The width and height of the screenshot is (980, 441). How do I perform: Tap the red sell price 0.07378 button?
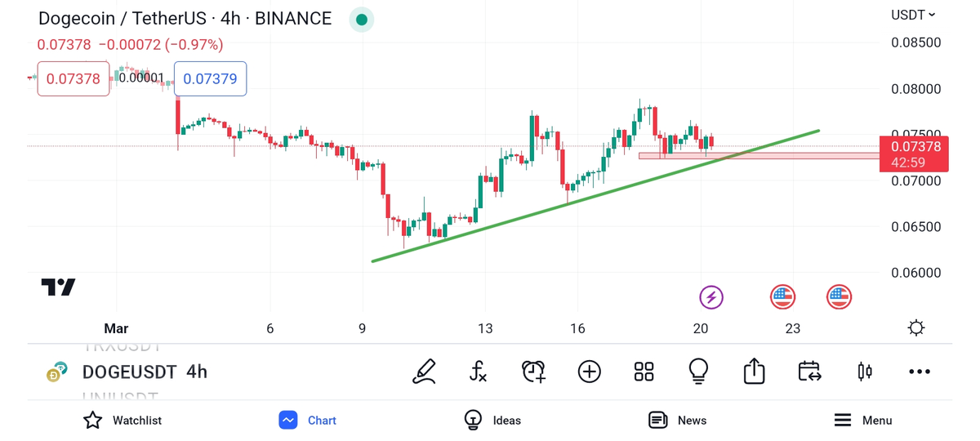(73, 79)
